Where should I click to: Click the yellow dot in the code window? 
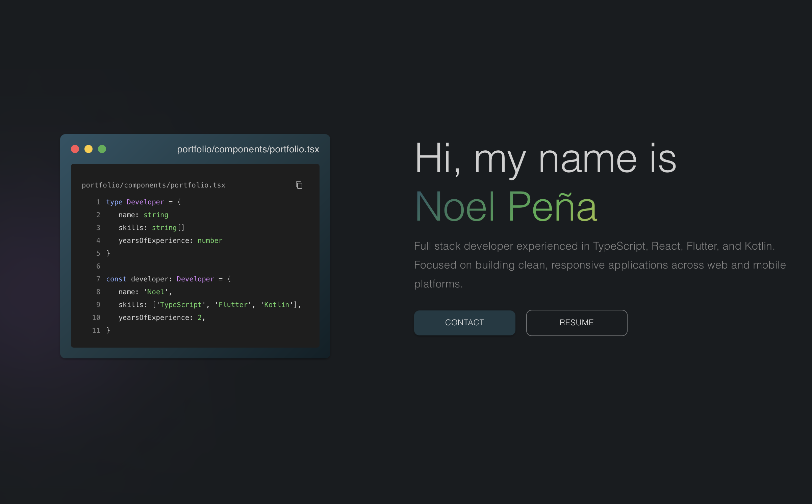88,149
